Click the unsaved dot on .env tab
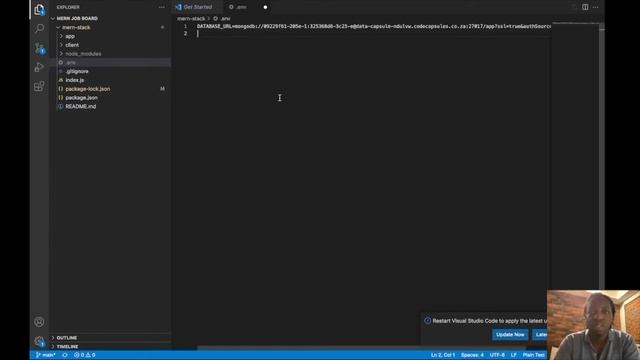 pyautogui.click(x=265, y=7)
